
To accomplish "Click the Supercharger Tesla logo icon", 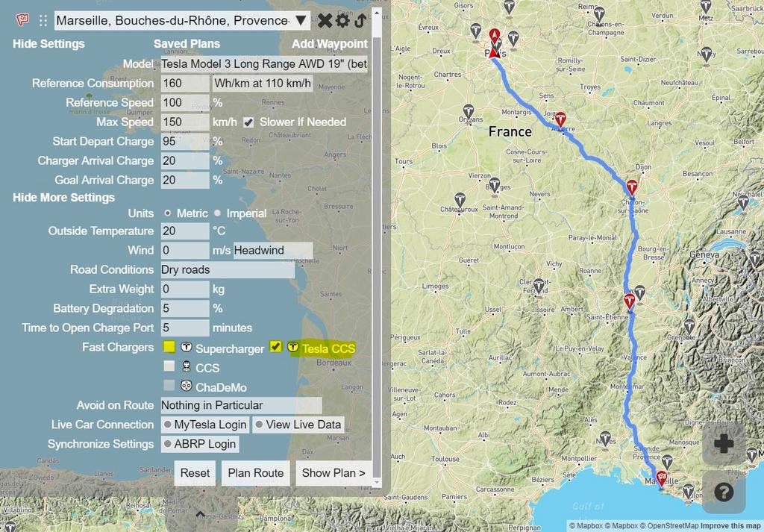I will [186, 348].
